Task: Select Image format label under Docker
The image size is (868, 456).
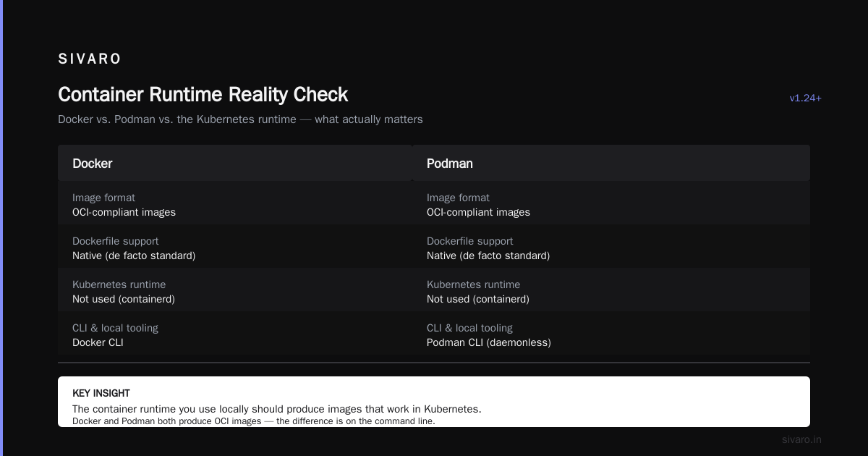Action: [103, 198]
